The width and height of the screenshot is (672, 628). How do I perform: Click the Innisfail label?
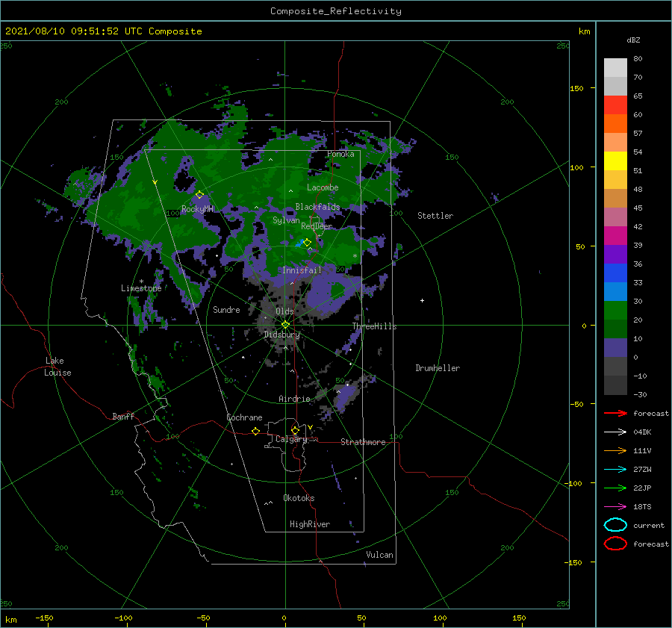(x=302, y=270)
